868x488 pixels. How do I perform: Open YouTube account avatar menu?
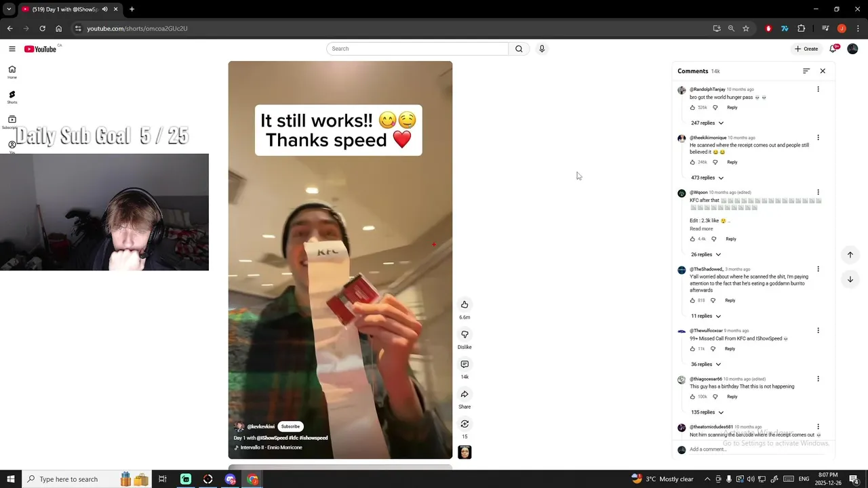coord(852,49)
